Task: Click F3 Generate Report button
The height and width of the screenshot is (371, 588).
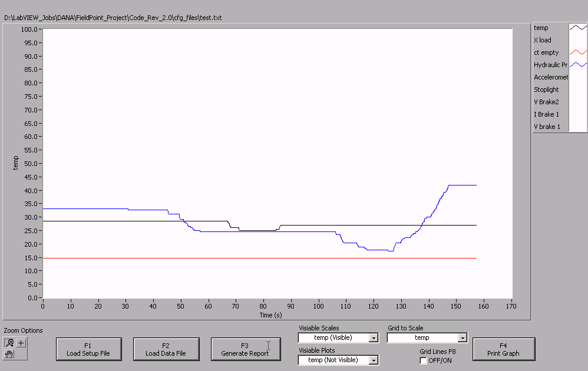Action: 245,349
